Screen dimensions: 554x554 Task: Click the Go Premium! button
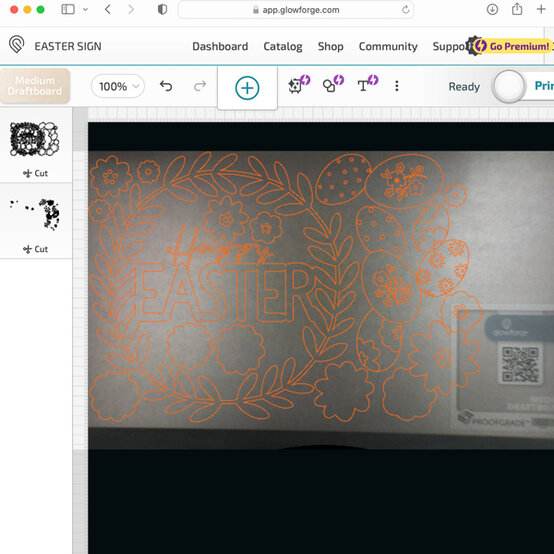pyautogui.click(x=512, y=46)
